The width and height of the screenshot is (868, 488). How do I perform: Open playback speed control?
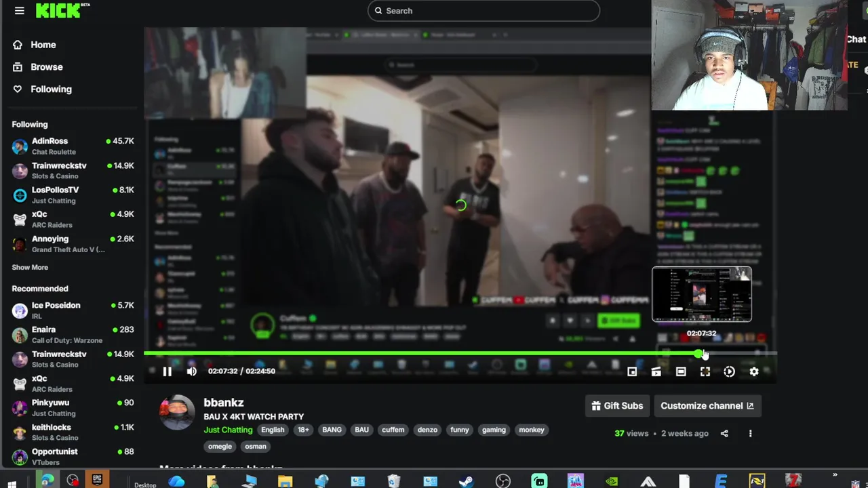(x=730, y=371)
